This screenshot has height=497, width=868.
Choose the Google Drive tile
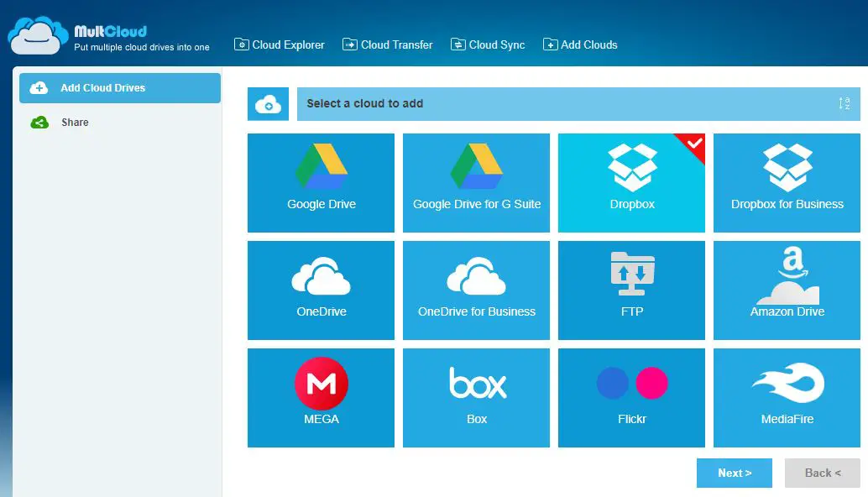tap(321, 183)
